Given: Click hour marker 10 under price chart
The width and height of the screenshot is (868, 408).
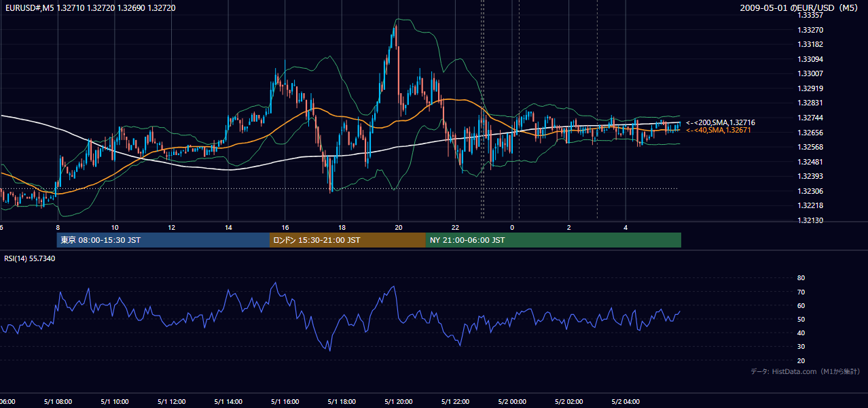Looking at the screenshot, I should click(x=115, y=228).
